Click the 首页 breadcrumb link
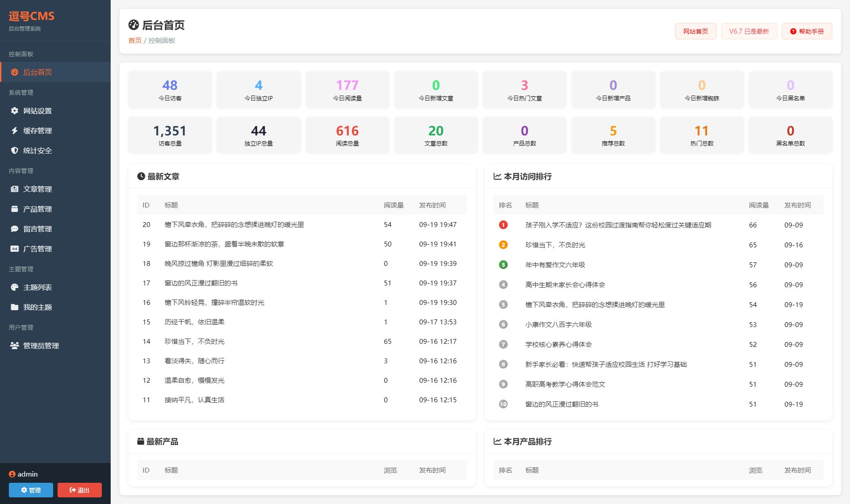The image size is (850, 504). click(x=135, y=40)
